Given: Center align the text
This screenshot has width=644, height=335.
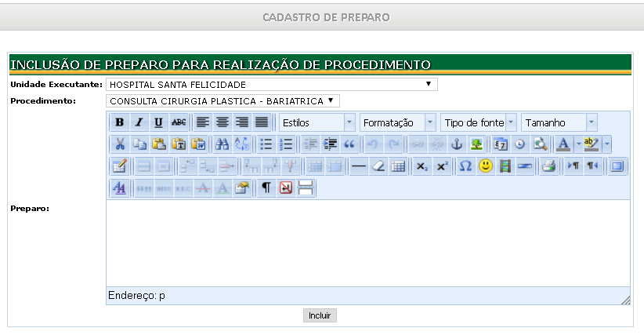Looking at the screenshot, I should pos(223,122).
